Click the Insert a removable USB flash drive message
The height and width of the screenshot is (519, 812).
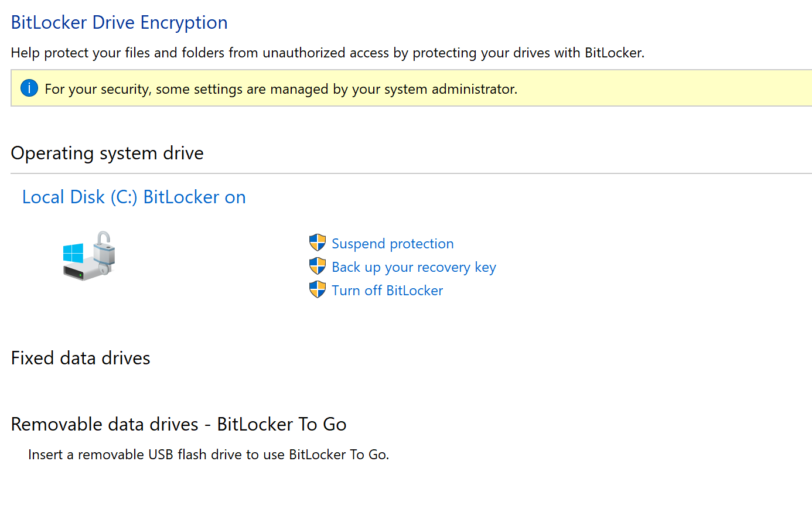pyautogui.click(x=209, y=455)
